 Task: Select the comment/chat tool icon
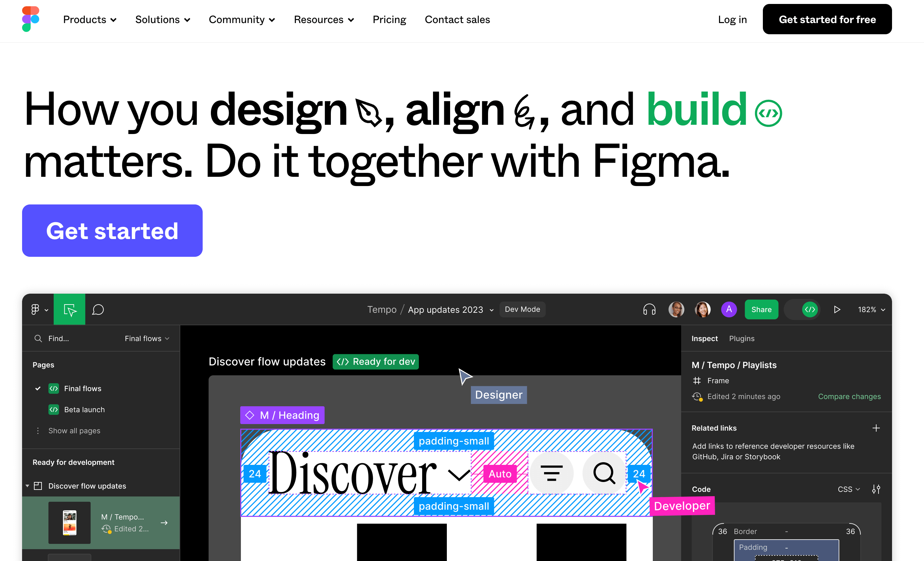click(98, 310)
